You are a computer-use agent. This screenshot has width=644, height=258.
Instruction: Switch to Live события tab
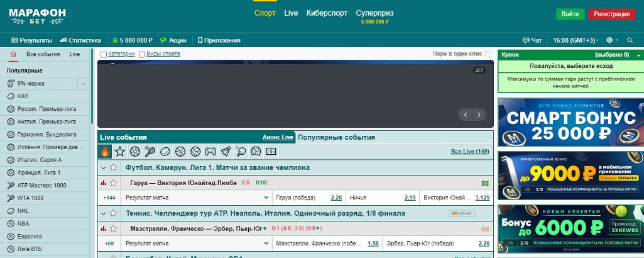123,137
